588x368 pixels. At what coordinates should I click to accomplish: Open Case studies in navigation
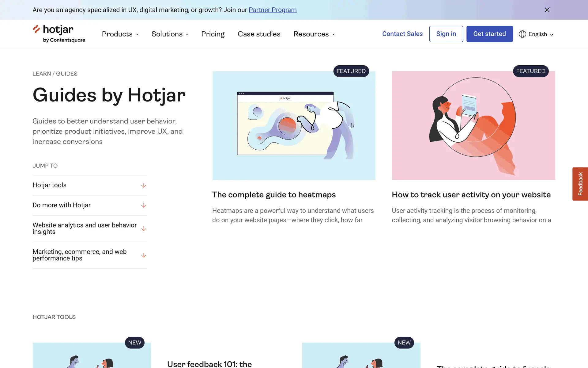(x=259, y=34)
